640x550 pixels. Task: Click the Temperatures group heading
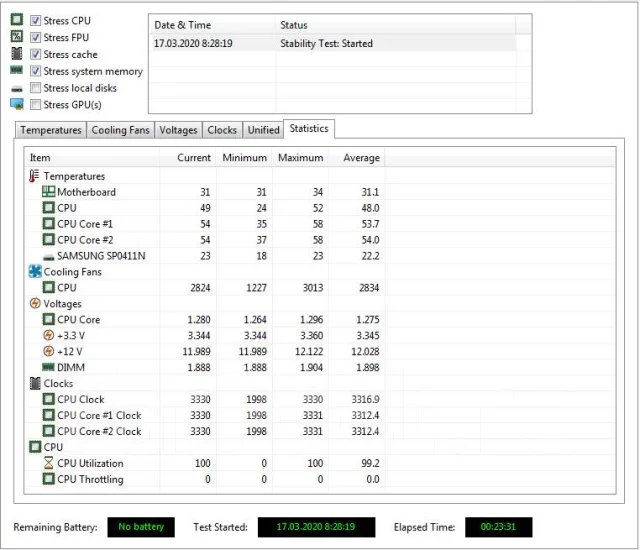74,176
